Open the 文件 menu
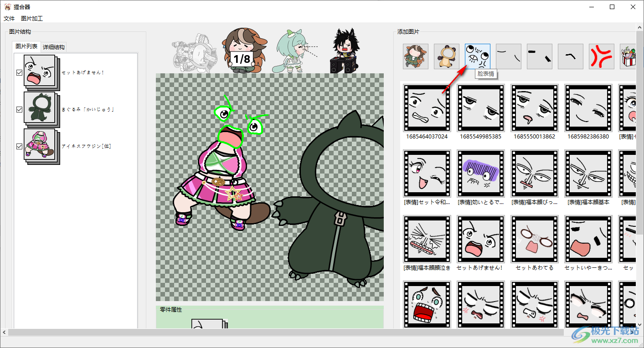 [x=9, y=19]
